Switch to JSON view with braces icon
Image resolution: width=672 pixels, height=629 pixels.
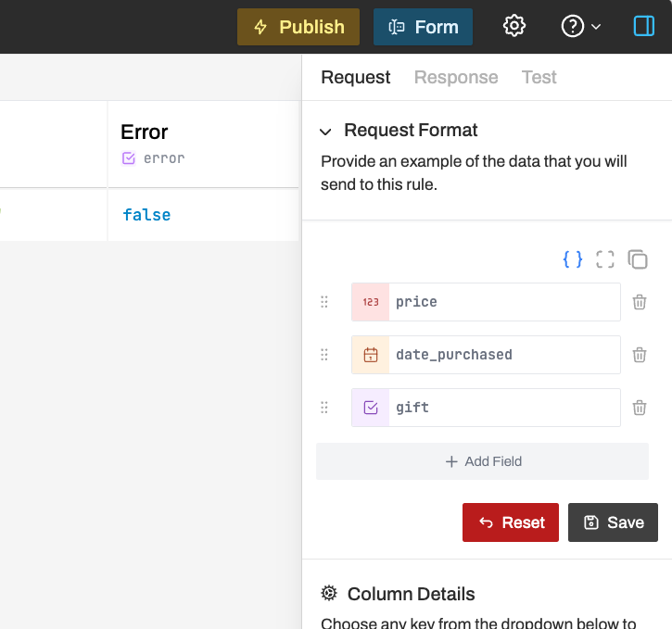coord(573,259)
